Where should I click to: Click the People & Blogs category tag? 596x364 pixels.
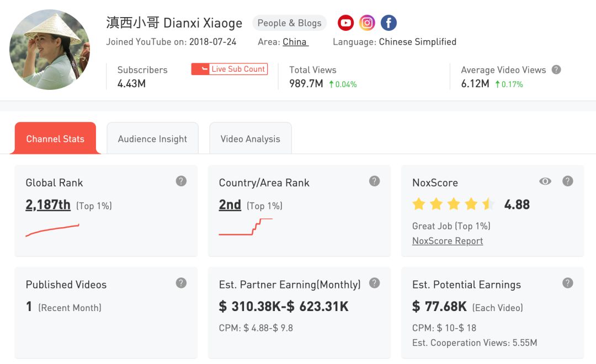click(x=289, y=23)
